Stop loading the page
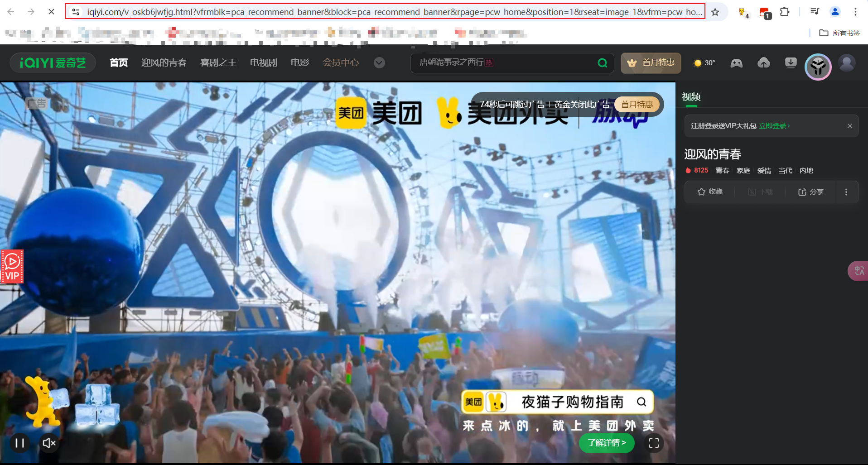Image resolution: width=868 pixels, height=465 pixels. 51,12
